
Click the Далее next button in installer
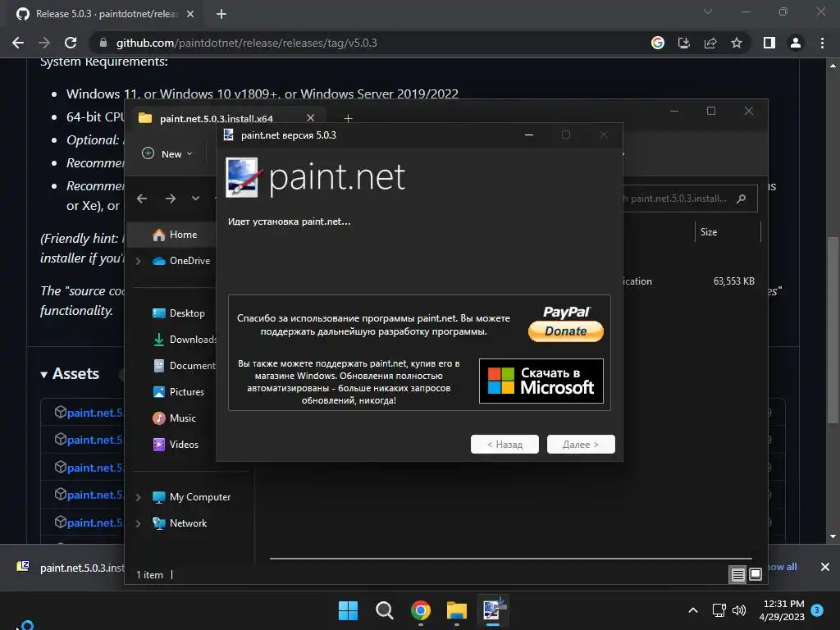click(581, 444)
